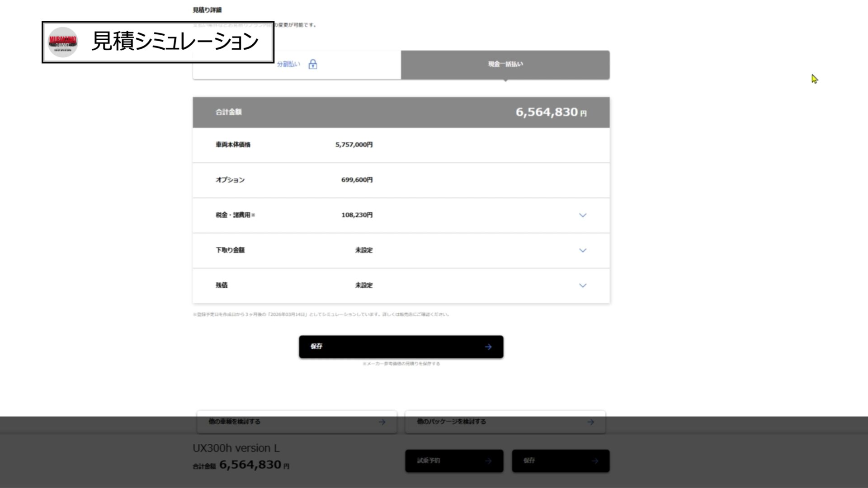Click the 未設定 value in the 下取り金額 row
This screenshot has width=868, height=488.
[x=363, y=250]
